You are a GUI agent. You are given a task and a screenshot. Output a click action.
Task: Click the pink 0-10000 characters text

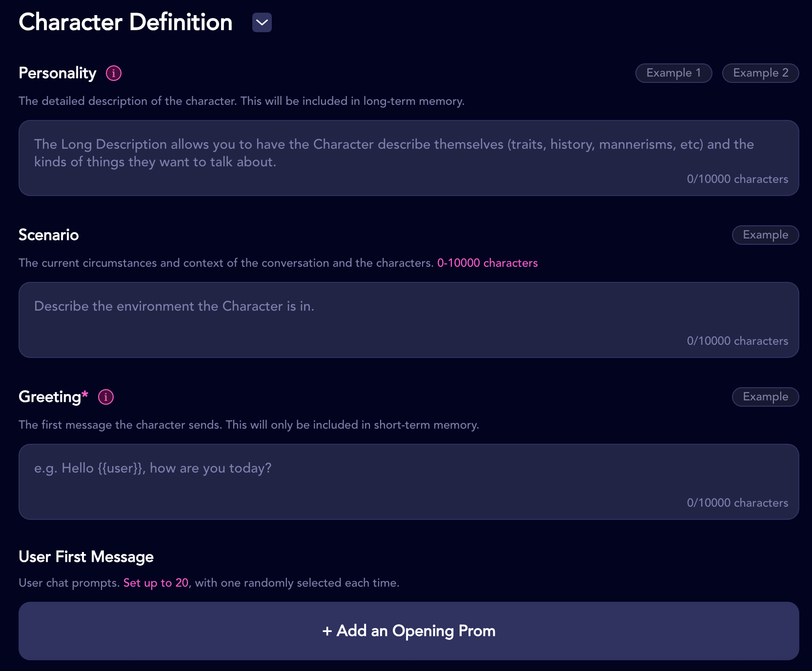(x=487, y=263)
